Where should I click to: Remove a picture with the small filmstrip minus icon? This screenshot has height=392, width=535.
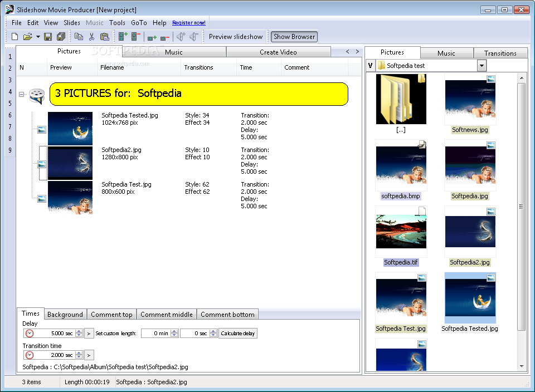[x=165, y=37]
